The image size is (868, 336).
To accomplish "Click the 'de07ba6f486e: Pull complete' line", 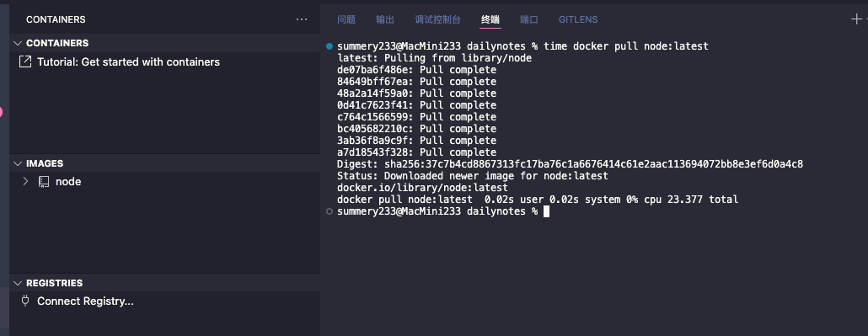I will pyautogui.click(x=416, y=70).
